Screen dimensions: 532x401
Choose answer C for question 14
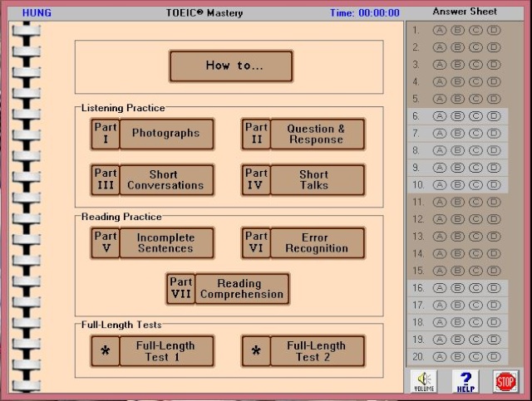point(475,253)
